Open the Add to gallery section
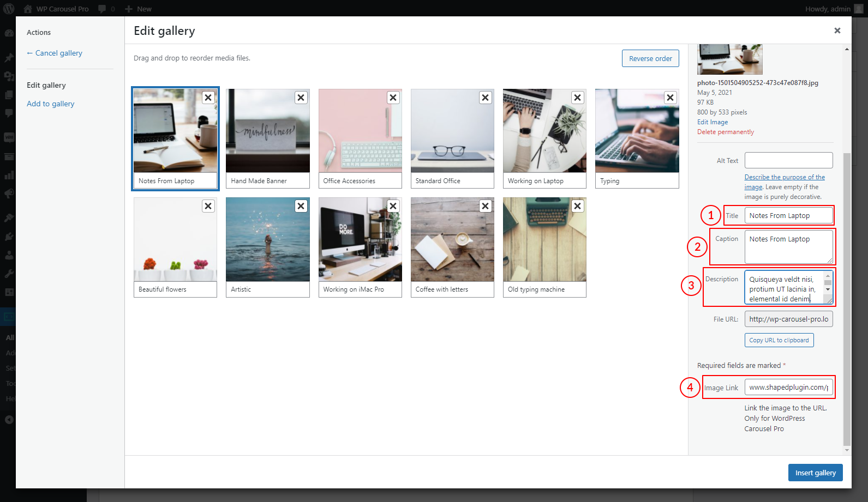This screenshot has width=868, height=502. pyautogui.click(x=51, y=104)
